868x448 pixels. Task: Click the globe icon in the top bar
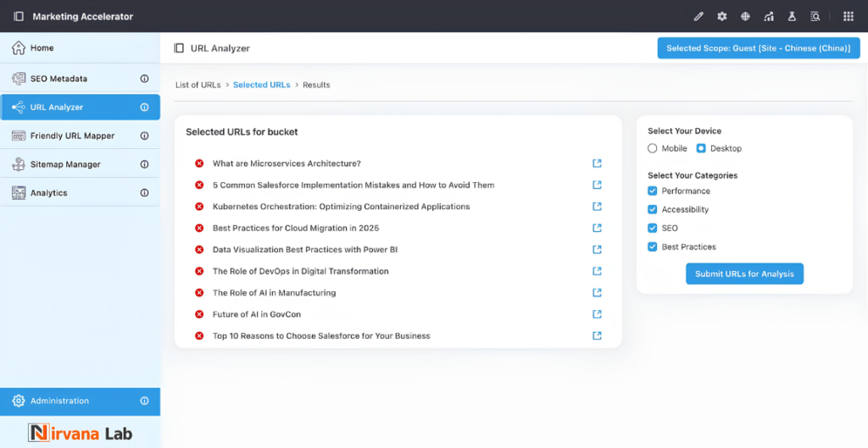point(745,17)
